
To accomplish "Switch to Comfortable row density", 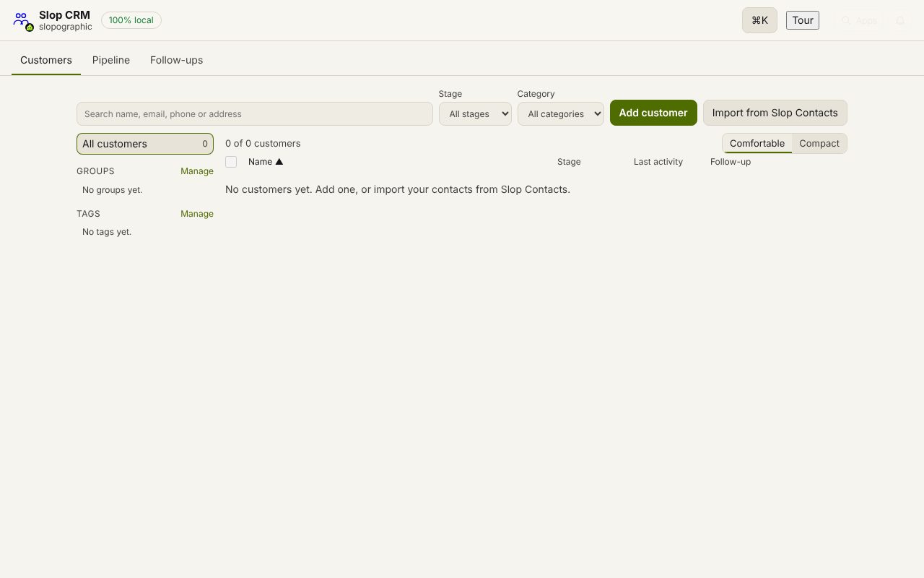I will [x=757, y=143].
